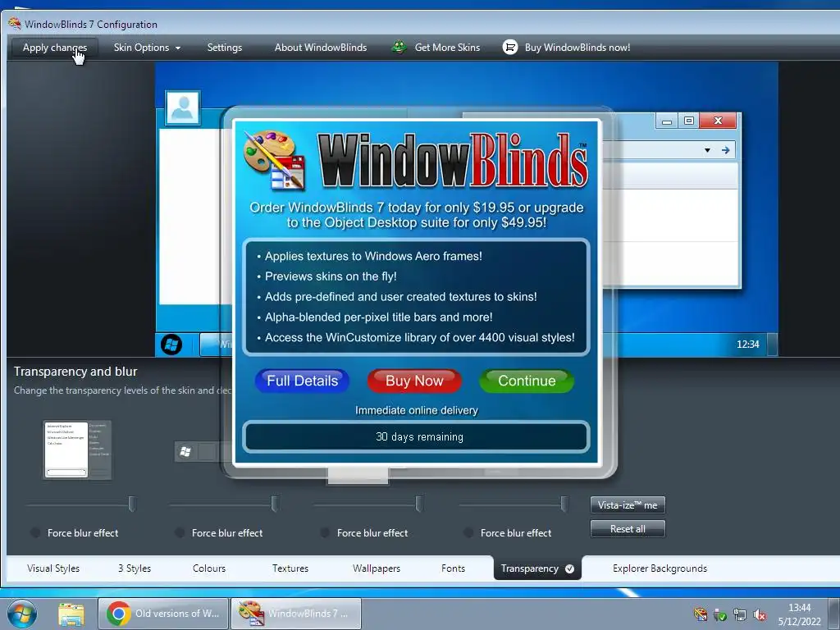Viewport: 840px width, 630px height.
Task: Click the WindowBlinds palette icon in the title bar
Action: coord(15,24)
